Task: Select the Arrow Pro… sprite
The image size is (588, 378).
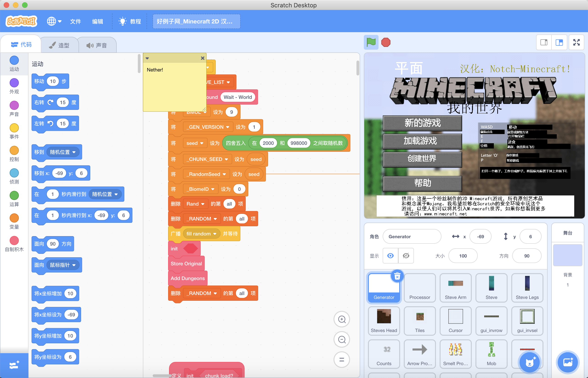Action: point(420,354)
